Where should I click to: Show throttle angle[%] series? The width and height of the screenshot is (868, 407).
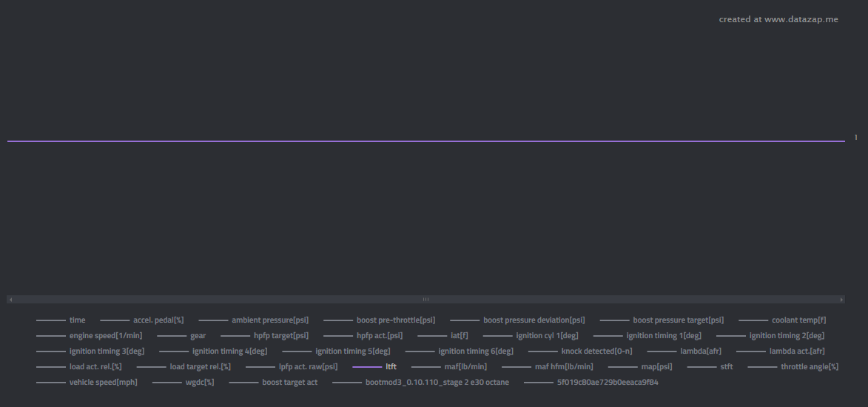click(x=809, y=366)
